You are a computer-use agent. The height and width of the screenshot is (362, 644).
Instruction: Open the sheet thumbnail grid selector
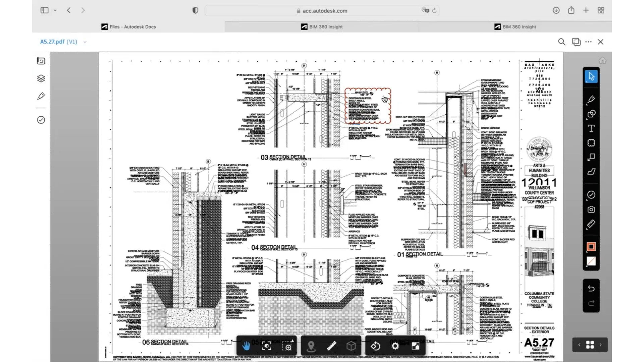[590, 345]
